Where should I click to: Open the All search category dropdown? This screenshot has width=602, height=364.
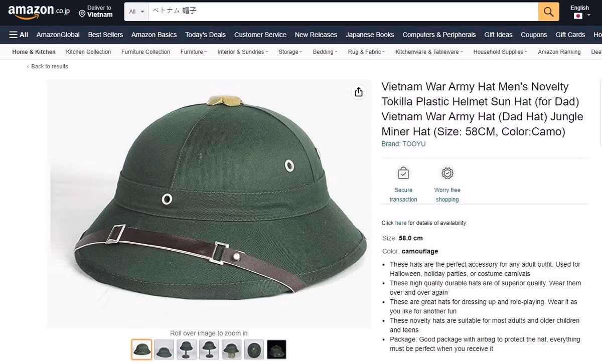134,12
